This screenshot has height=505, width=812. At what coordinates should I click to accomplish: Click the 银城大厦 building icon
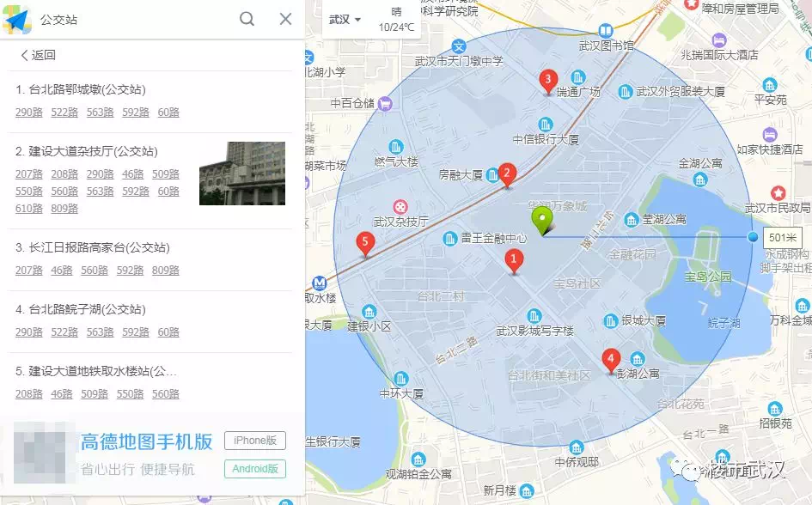(x=611, y=321)
